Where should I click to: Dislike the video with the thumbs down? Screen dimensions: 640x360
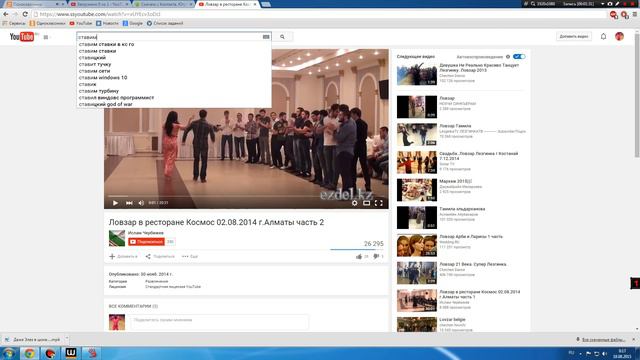376,257
